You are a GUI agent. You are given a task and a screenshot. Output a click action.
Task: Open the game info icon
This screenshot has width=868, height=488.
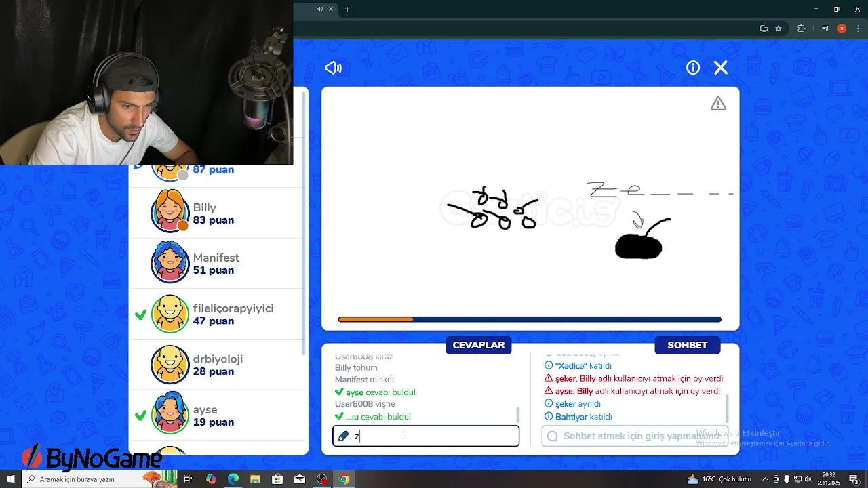(x=693, y=68)
